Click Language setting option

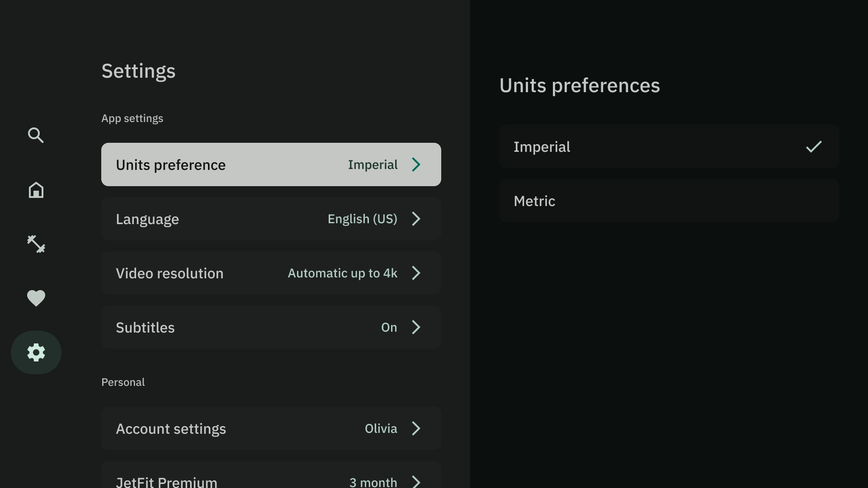click(x=271, y=219)
